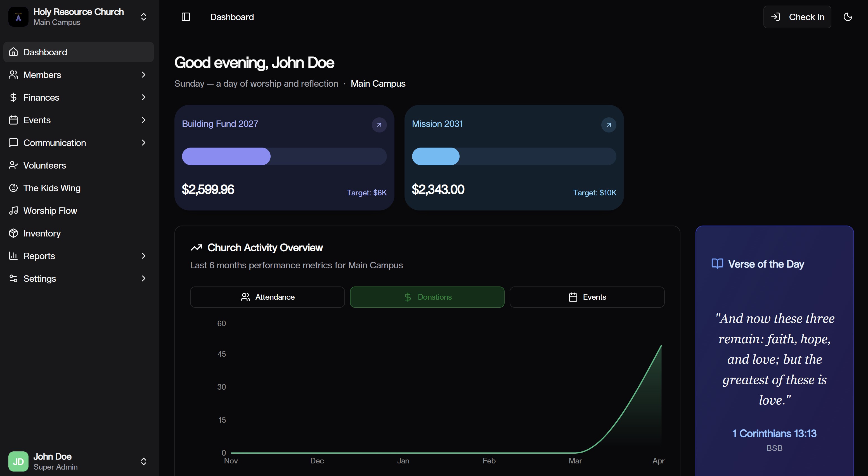Open the church campus switcher chevrons

coord(143,17)
